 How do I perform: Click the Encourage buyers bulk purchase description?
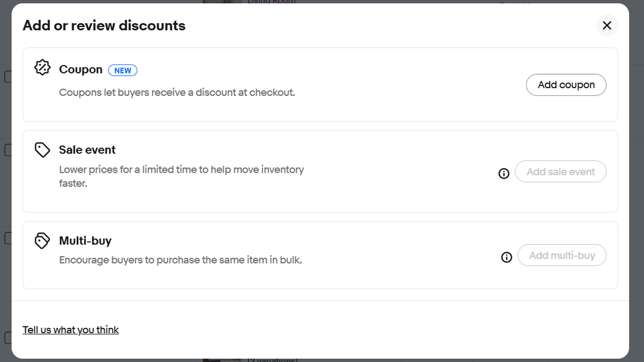pos(181,260)
